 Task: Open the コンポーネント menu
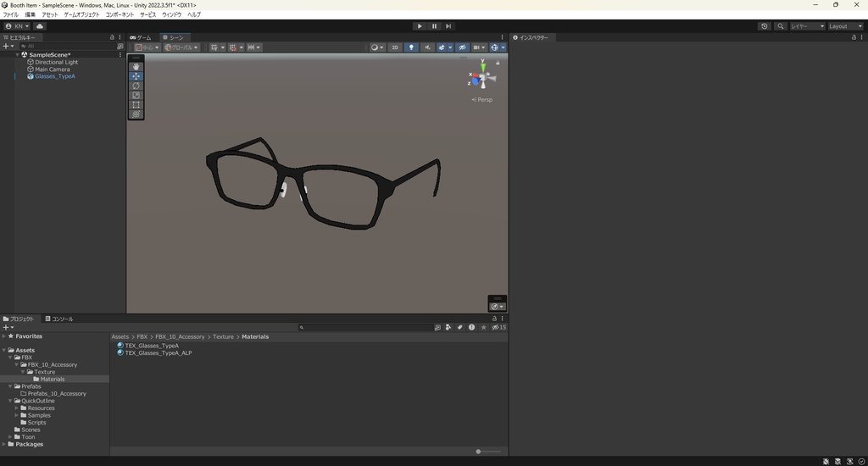(120, 14)
